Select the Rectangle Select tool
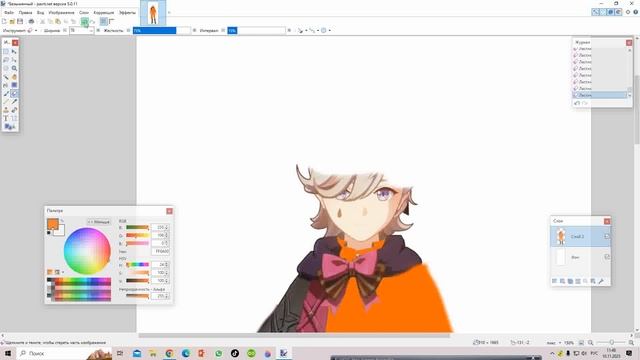640x360 pixels. pos(6,51)
